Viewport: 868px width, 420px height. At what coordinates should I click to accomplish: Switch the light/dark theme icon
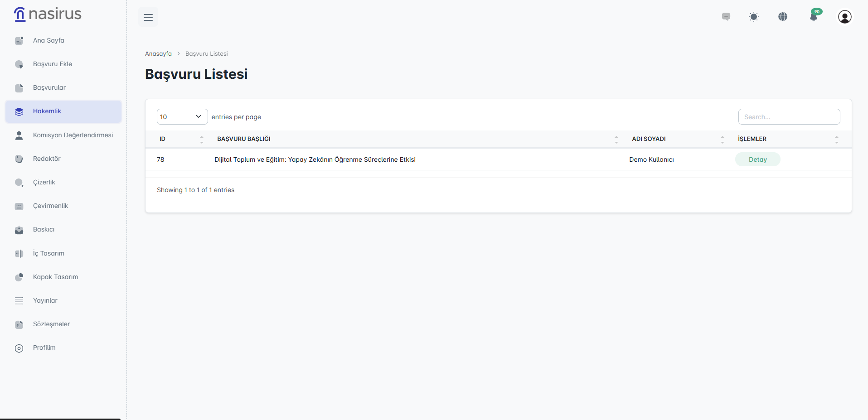754,17
